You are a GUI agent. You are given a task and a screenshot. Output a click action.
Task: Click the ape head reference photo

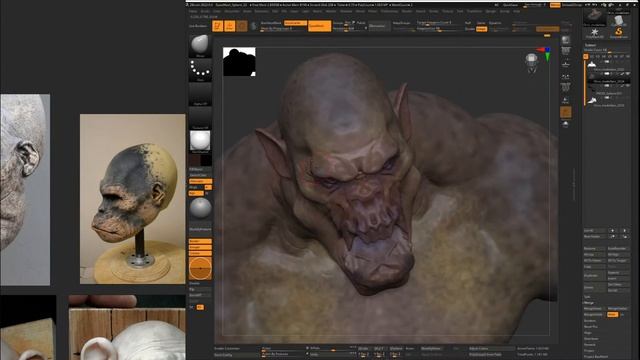click(133, 199)
